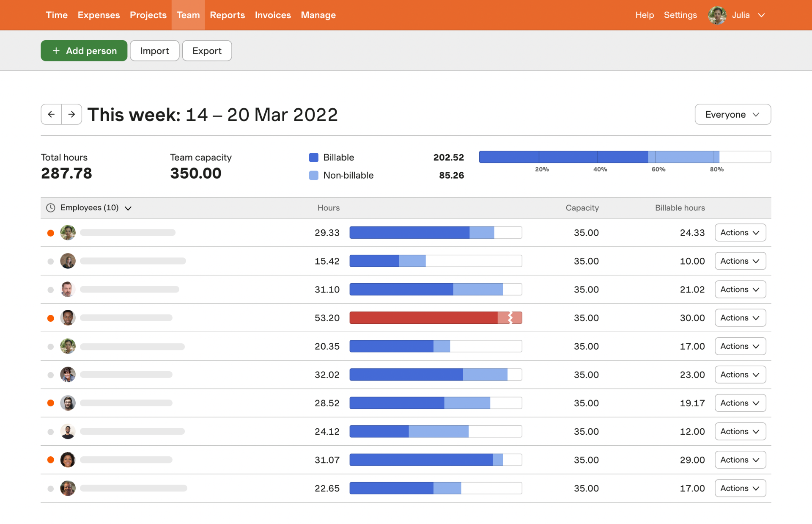
Task: Click the Add person button
Action: (x=84, y=51)
